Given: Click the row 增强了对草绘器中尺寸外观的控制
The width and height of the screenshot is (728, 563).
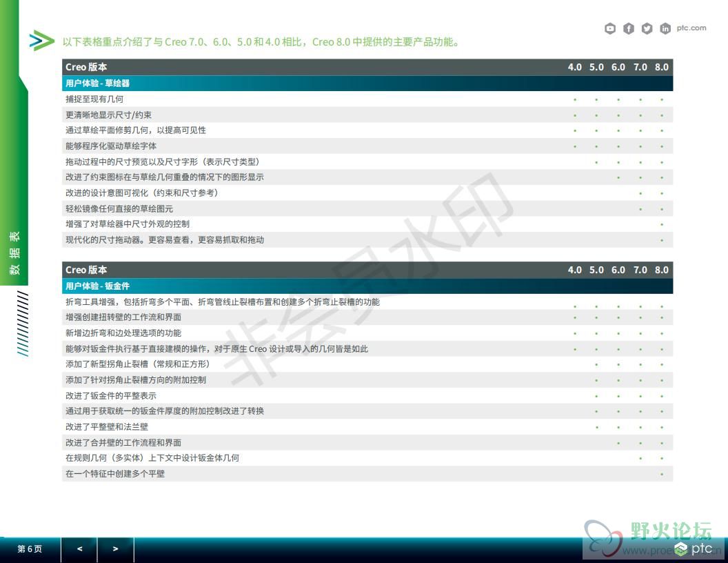Looking at the screenshot, I should point(367,224).
